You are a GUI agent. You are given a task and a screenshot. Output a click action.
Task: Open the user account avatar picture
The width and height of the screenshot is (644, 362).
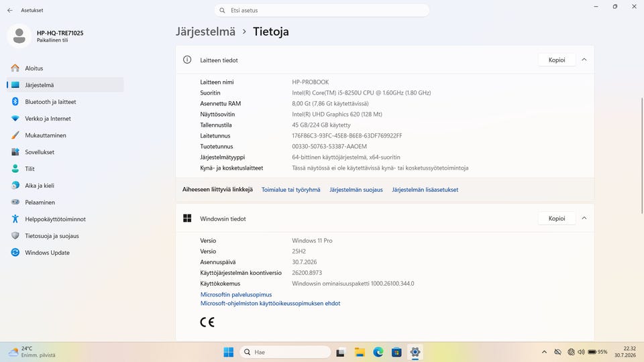pos(19,36)
